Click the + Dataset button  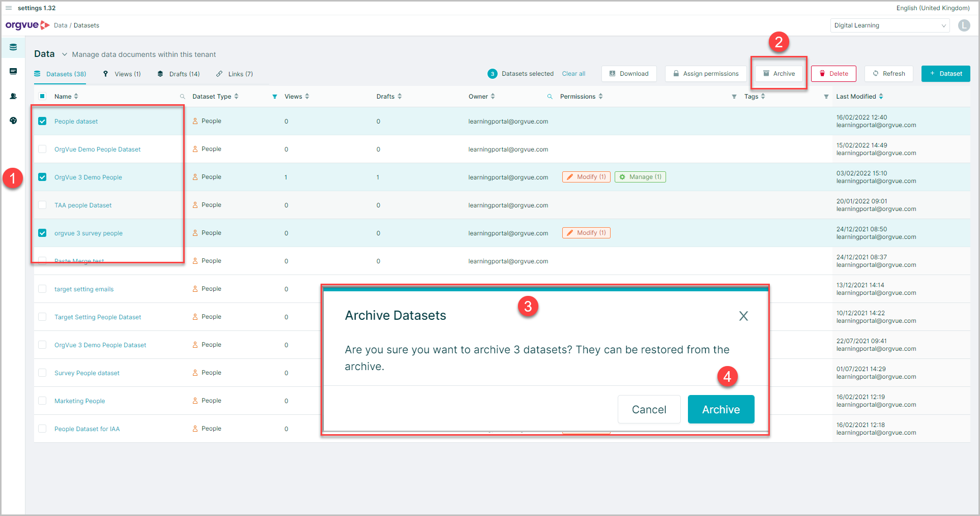[946, 74]
